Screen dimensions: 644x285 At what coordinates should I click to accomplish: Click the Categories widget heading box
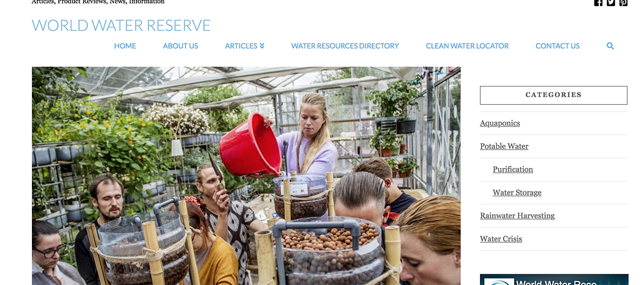pos(553,95)
